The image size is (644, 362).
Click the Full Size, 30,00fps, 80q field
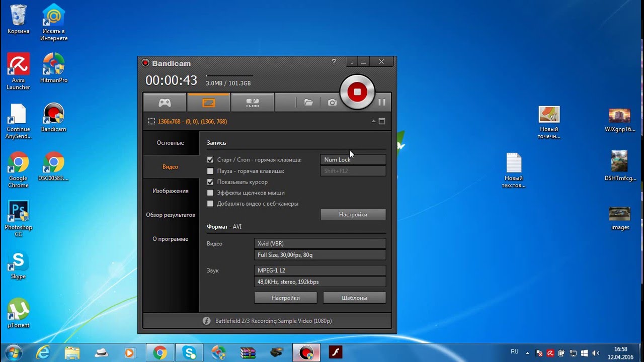[x=320, y=255]
